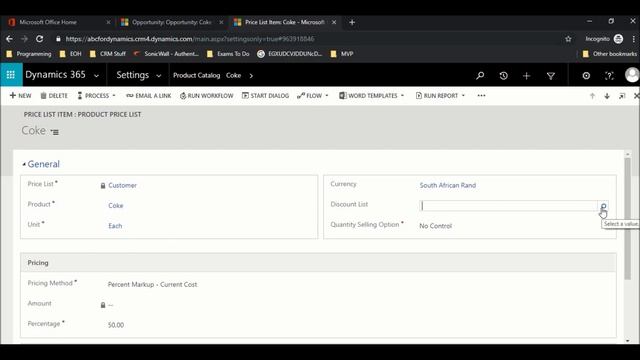Viewport: 640px width, 360px height.
Task: Click the browser forward arrow
Action: tap(24, 39)
